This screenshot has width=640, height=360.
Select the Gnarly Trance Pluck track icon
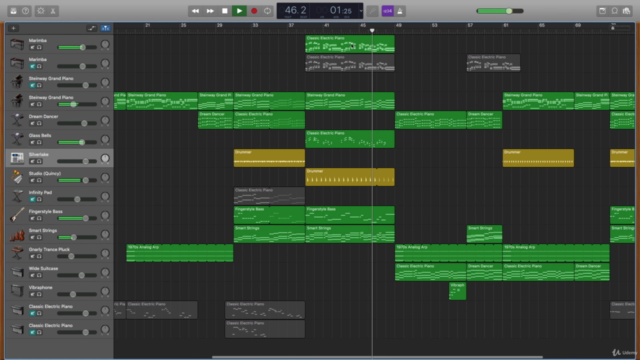[17, 253]
